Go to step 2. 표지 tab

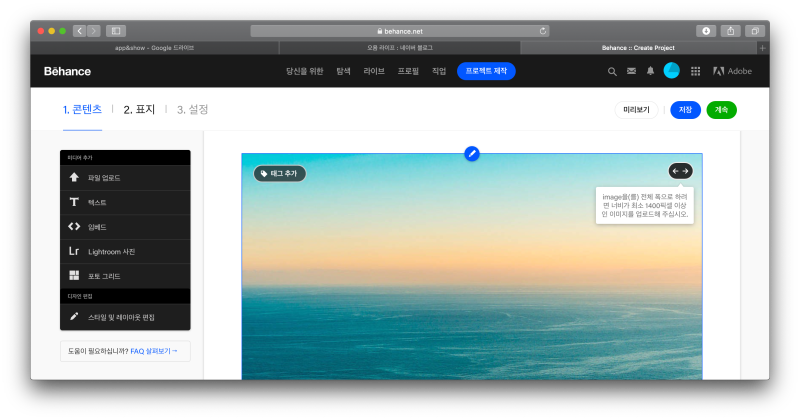[139, 110]
